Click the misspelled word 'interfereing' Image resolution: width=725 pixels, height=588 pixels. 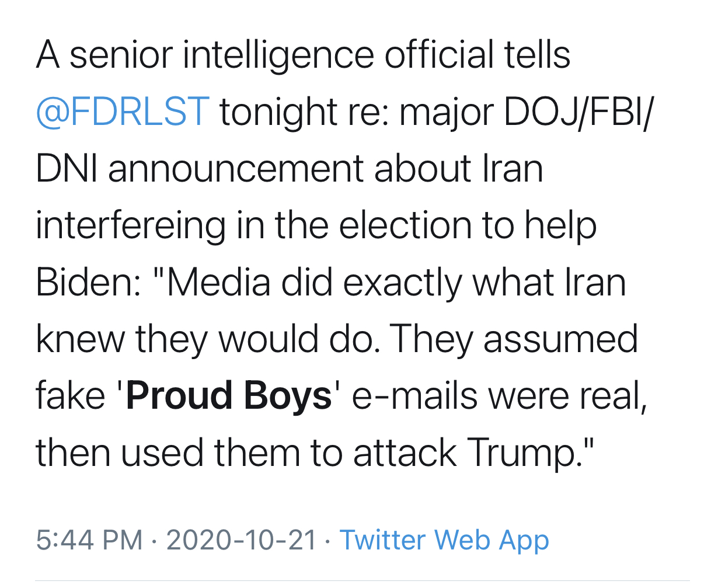[x=130, y=226]
